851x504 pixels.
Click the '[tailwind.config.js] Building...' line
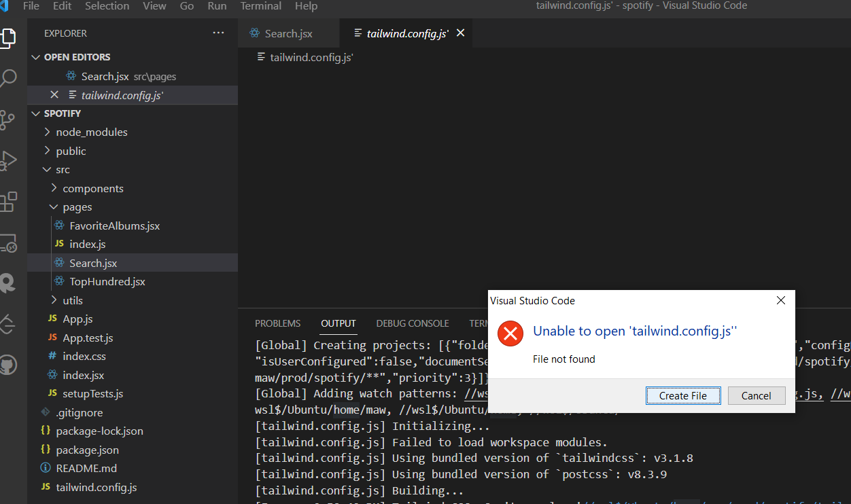(x=360, y=490)
